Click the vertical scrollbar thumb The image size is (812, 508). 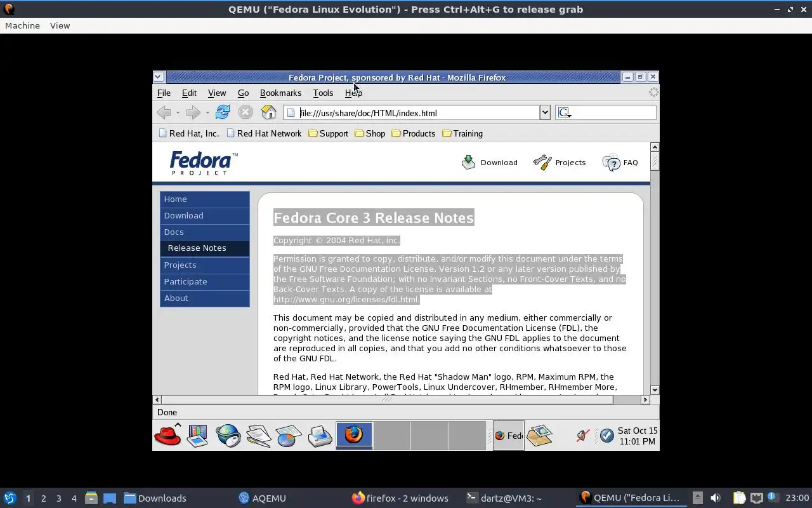click(655, 161)
